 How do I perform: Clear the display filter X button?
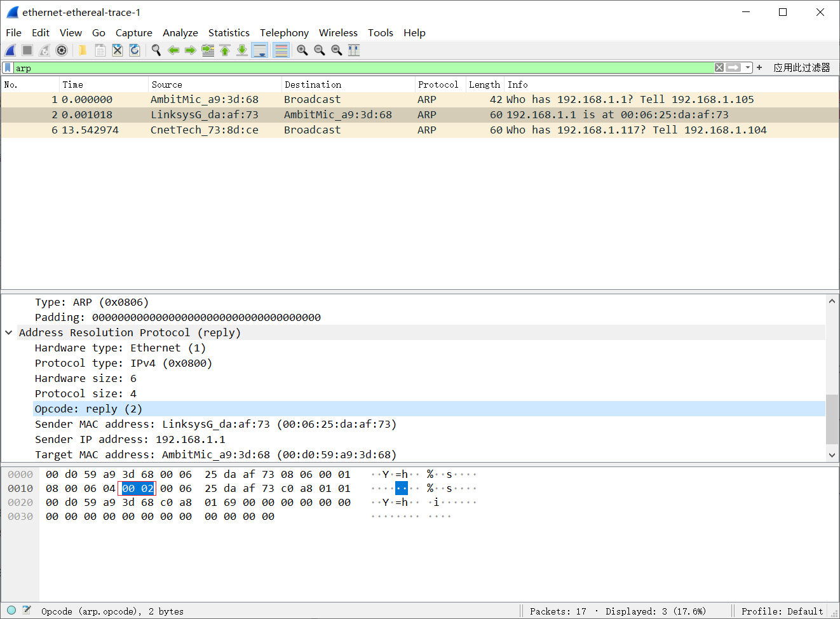(x=719, y=67)
